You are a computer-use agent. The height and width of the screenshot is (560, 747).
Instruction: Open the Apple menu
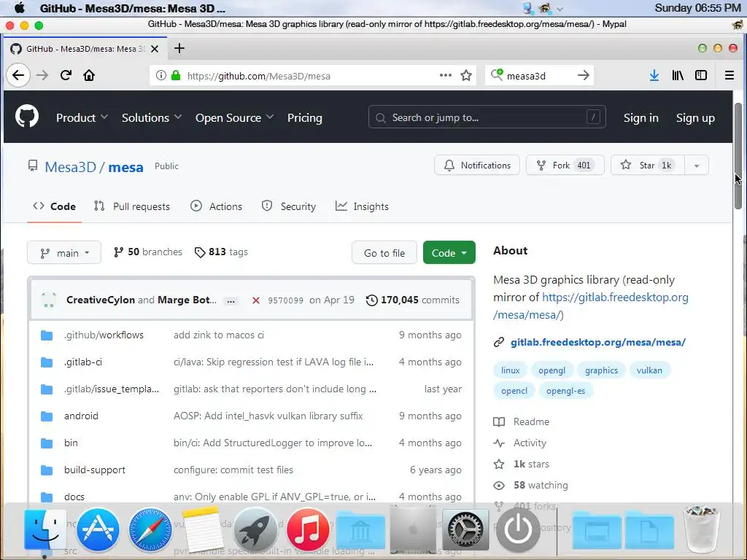20,8
